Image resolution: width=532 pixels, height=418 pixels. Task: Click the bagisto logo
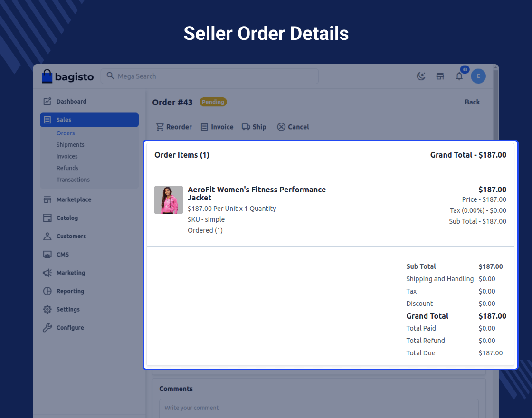point(67,76)
